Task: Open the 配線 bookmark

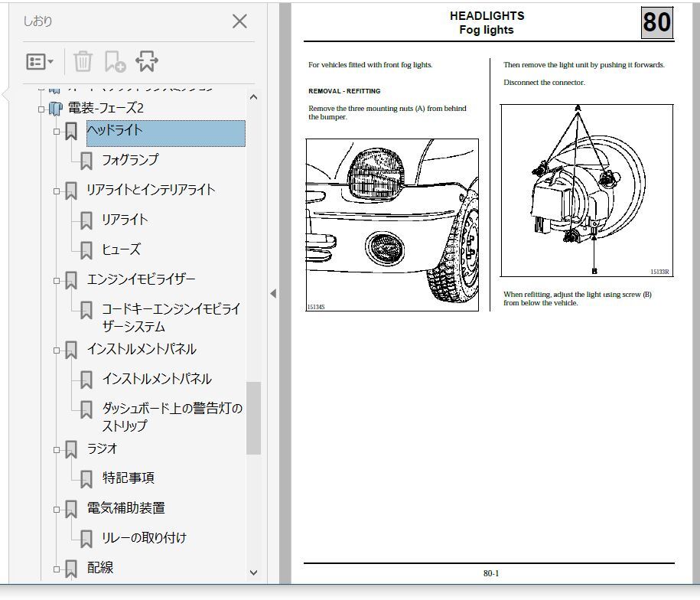Action: 100,567
